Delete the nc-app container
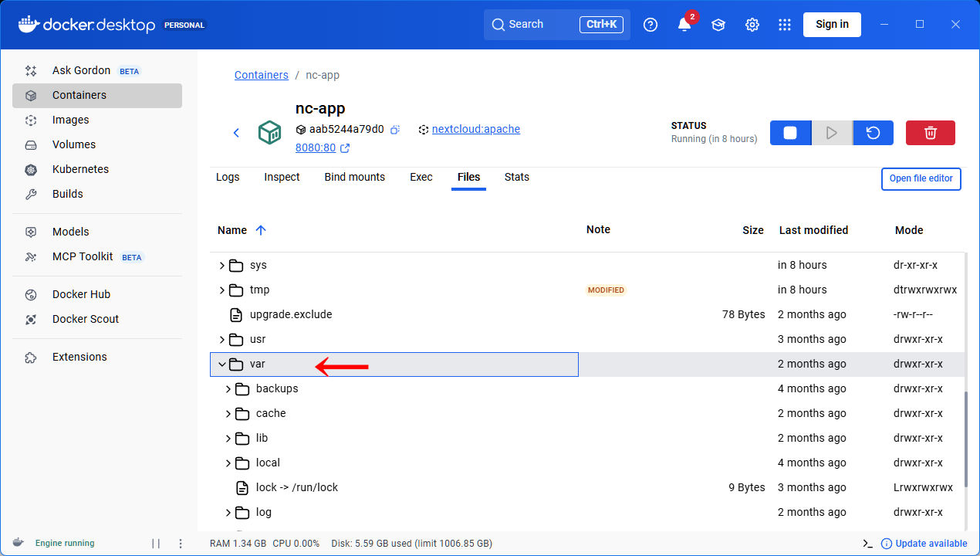The image size is (980, 556). pyautogui.click(x=930, y=133)
